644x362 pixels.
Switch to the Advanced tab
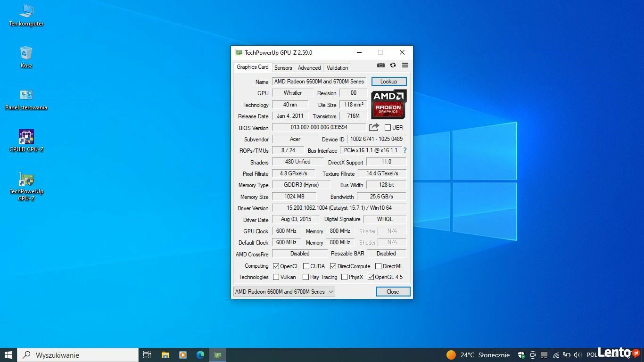pyautogui.click(x=309, y=68)
